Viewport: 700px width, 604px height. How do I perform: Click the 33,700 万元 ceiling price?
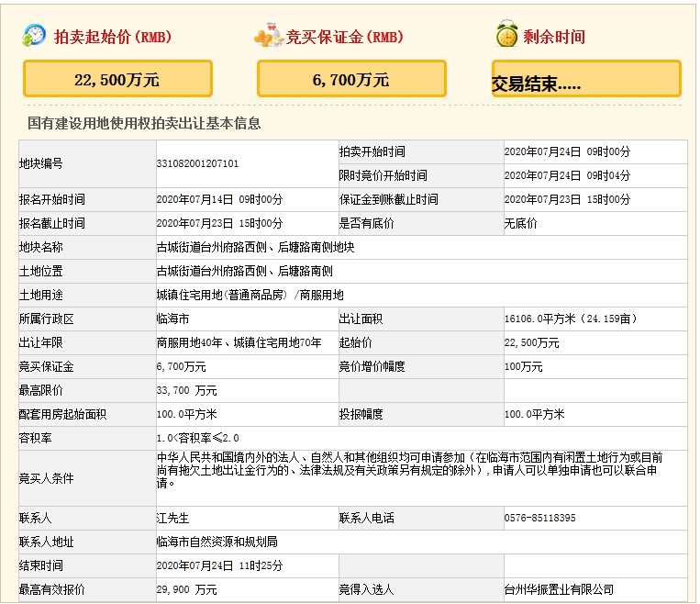tap(186, 390)
